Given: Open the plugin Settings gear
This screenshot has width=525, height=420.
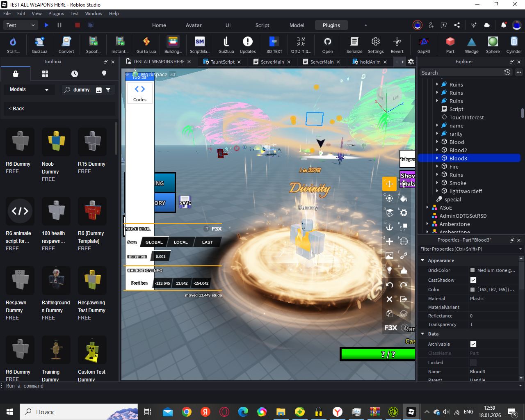Looking at the screenshot, I should point(376,45).
